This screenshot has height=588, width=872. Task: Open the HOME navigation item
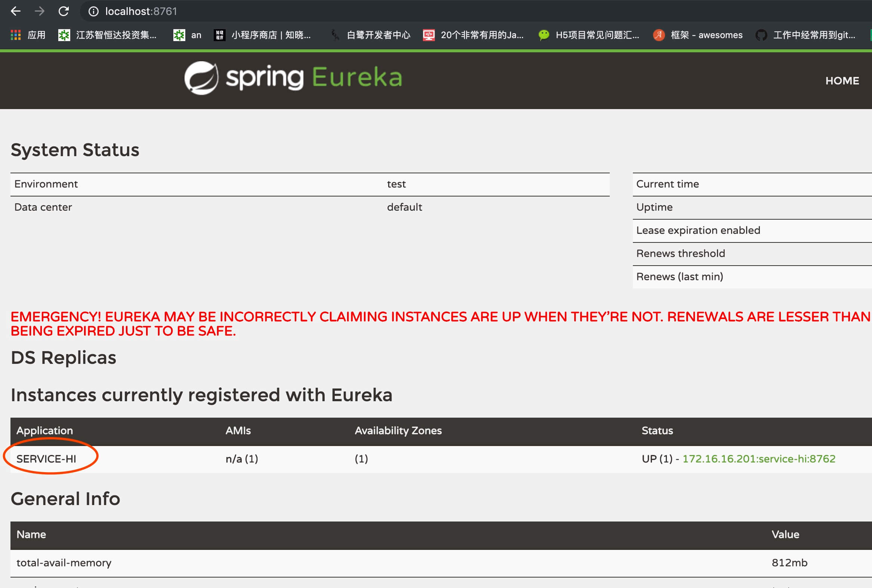tap(842, 81)
